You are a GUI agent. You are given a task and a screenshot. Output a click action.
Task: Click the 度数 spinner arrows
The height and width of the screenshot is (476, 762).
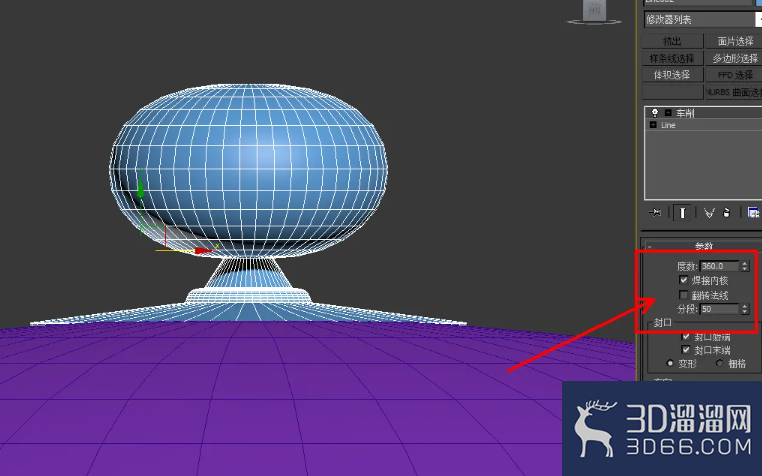point(745,266)
